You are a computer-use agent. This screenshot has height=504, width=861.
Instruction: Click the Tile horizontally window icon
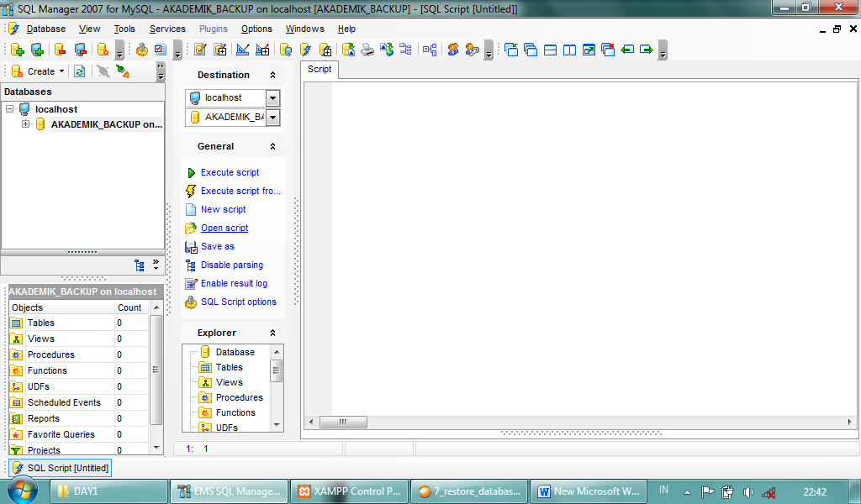pos(550,50)
